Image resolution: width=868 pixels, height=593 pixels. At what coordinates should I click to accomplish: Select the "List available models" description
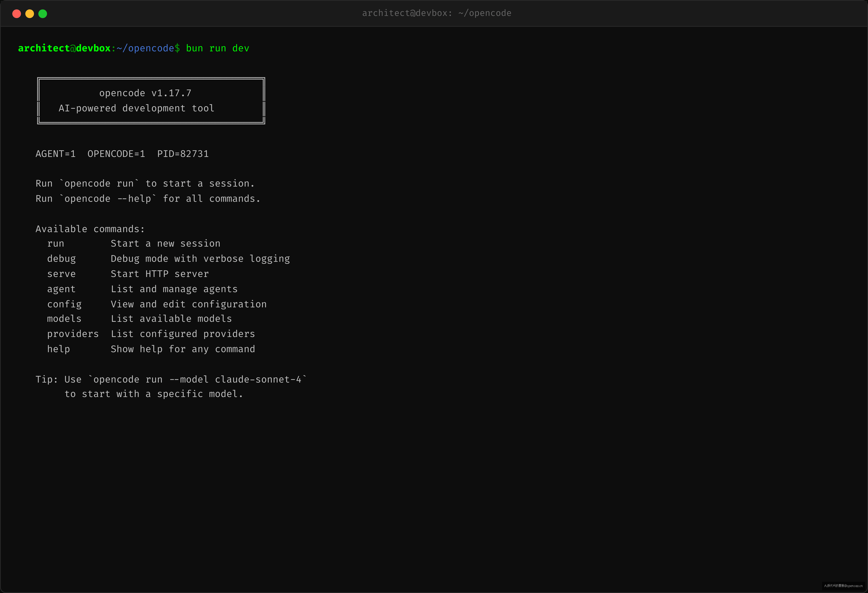click(x=171, y=319)
